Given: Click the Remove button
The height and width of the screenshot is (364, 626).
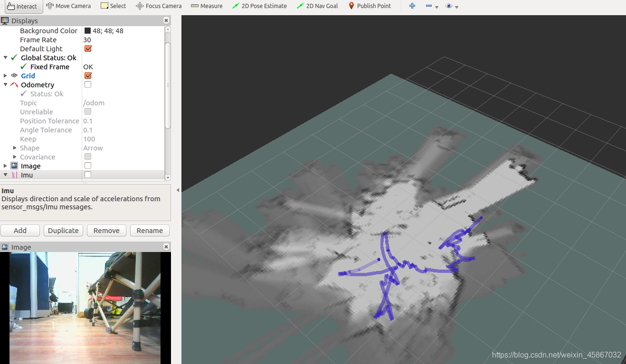Looking at the screenshot, I should click(x=106, y=230).
